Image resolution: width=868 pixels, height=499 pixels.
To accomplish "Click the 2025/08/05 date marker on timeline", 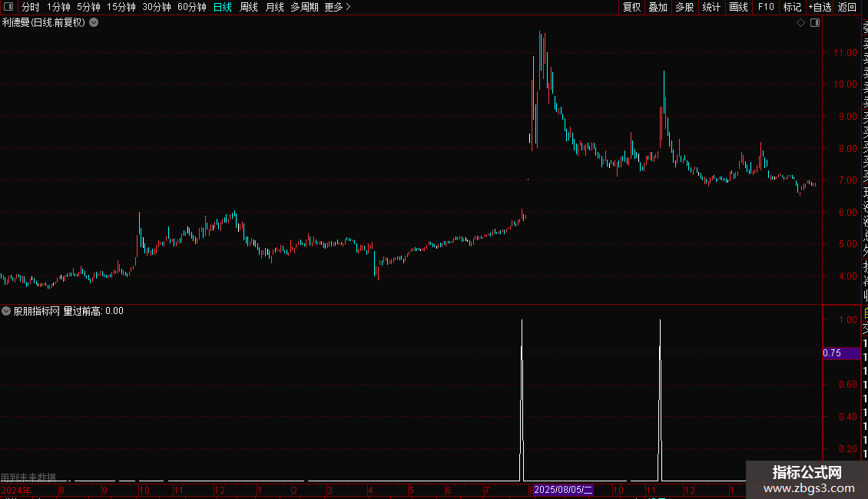I will [563, 490].
